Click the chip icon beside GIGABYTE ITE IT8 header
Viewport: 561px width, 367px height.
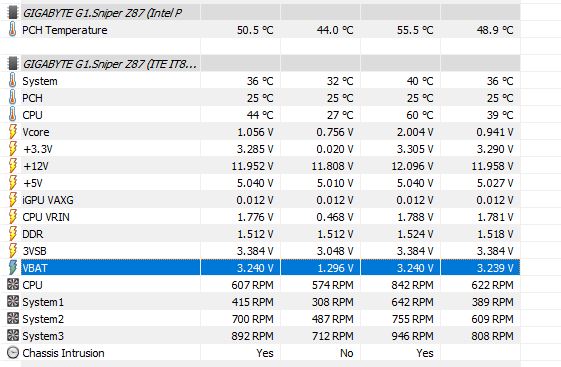[13, 64]
